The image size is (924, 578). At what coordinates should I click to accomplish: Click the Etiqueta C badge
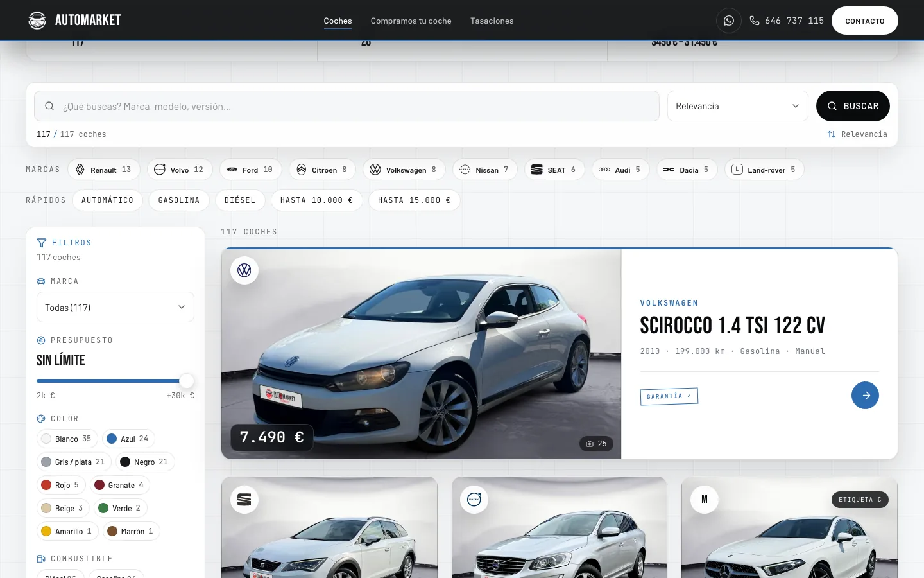(860, 500)
